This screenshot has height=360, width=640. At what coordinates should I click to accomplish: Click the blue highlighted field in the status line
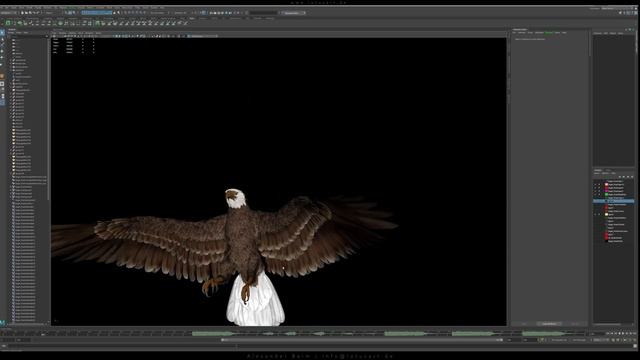96,13
